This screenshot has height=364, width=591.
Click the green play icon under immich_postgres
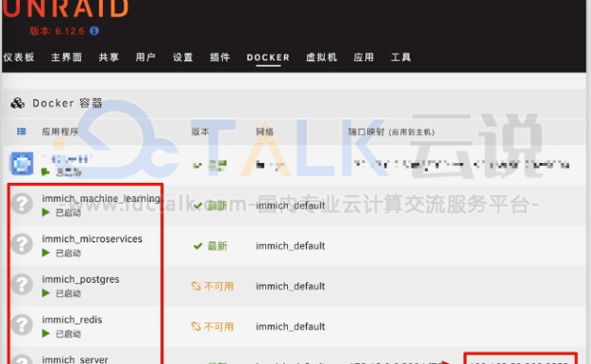click(45, 293)
